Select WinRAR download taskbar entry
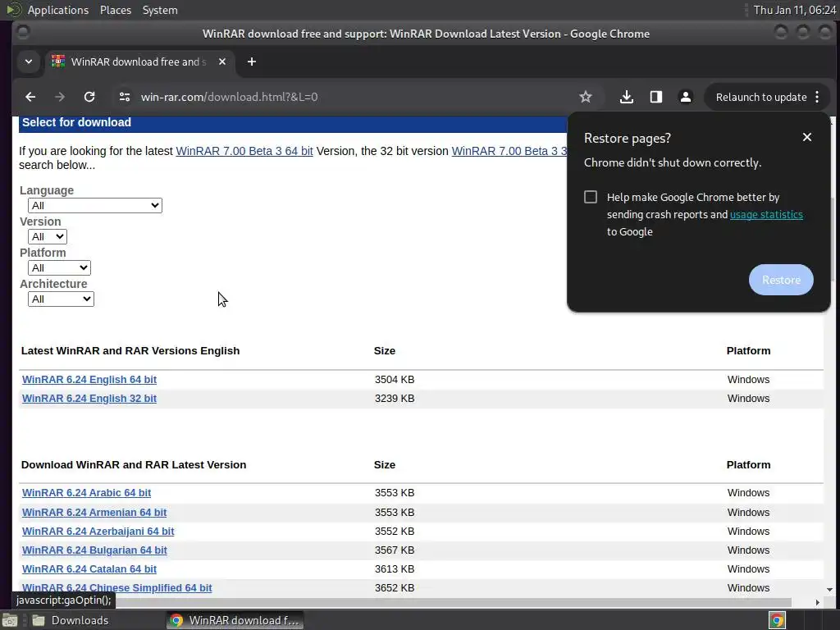840x630 pixels. coord(235,620)
